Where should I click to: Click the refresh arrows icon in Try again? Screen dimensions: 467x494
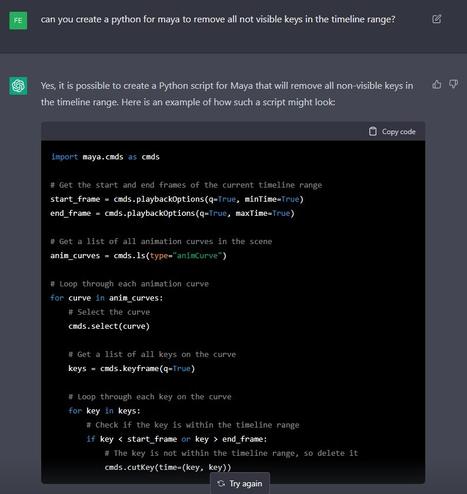coord(221,483)
